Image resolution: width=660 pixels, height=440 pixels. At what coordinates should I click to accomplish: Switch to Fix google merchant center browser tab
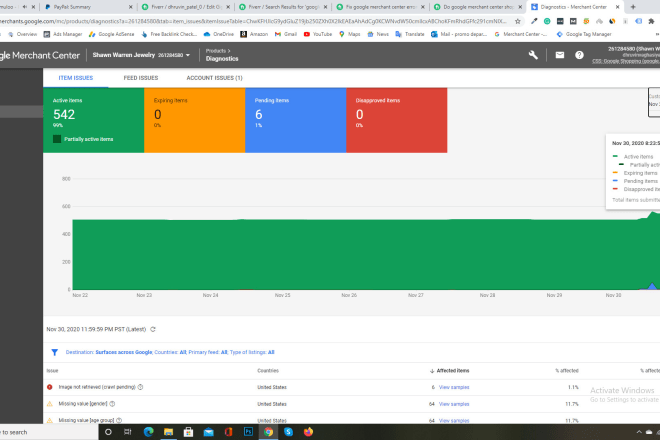(380, 7)
